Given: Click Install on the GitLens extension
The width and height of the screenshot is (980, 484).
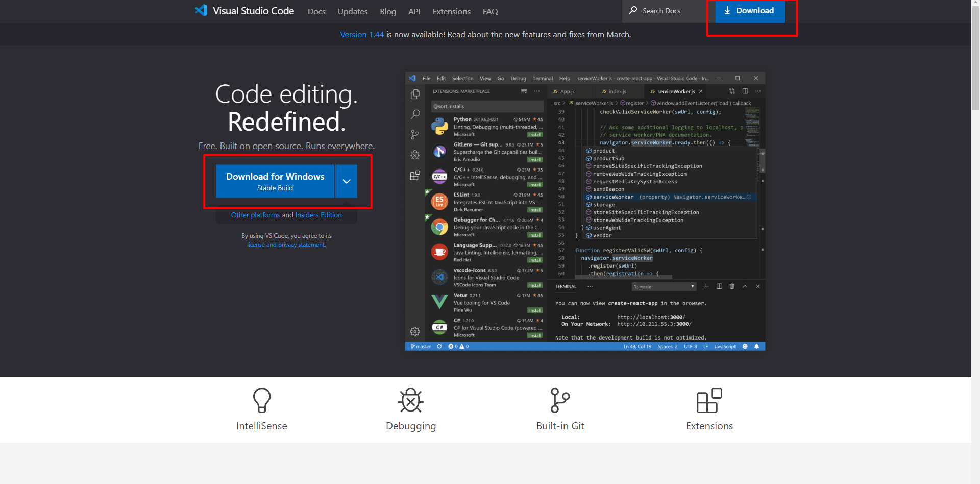Looking at the screenshot, I should coord(535,160).
